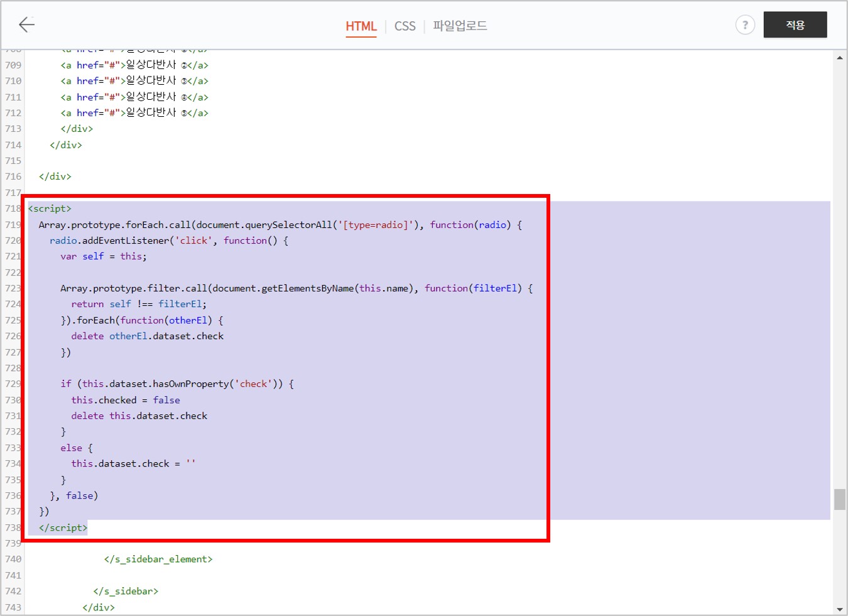Open the help question mark icon
The image size is (848, 616).
pos(745,25)
